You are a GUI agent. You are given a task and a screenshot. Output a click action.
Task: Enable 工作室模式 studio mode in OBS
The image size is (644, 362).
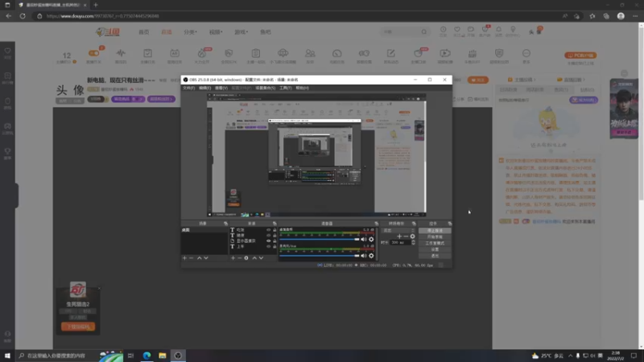[x=435, y=243]
